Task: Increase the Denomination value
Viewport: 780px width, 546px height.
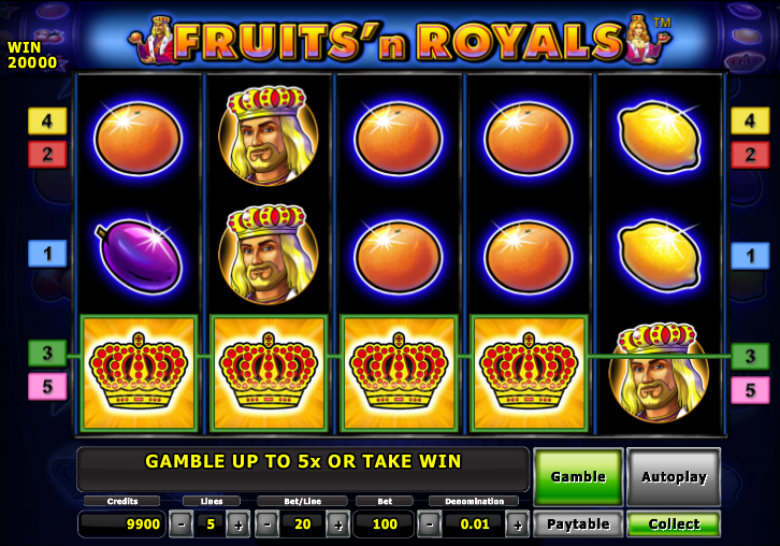Action: click(x=517, y=524)
